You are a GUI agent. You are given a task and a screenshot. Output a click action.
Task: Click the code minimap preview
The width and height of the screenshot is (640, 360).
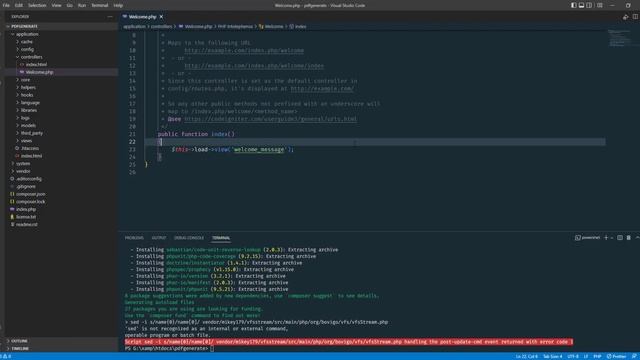click(x=619, y=38)
